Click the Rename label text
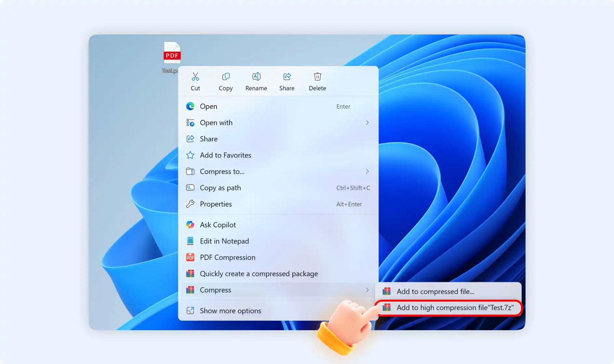Viewport: 614px width, 364px height. click(x=256, y=88)
